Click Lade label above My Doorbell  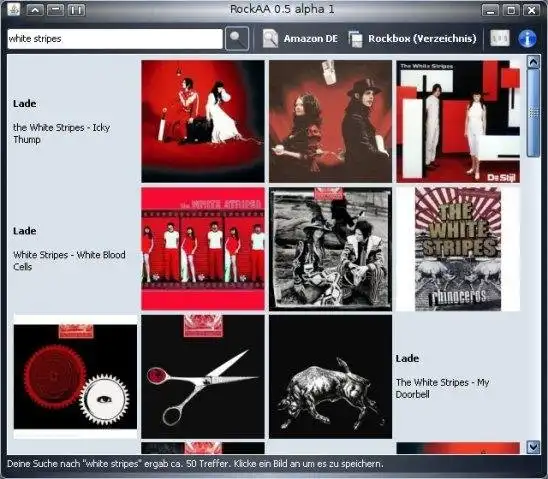click(x=407, y=358)
